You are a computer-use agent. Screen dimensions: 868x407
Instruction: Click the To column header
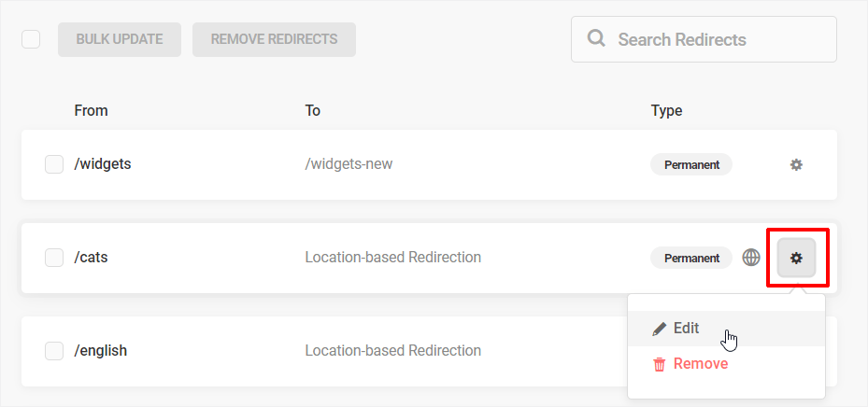tap(313, 110)
